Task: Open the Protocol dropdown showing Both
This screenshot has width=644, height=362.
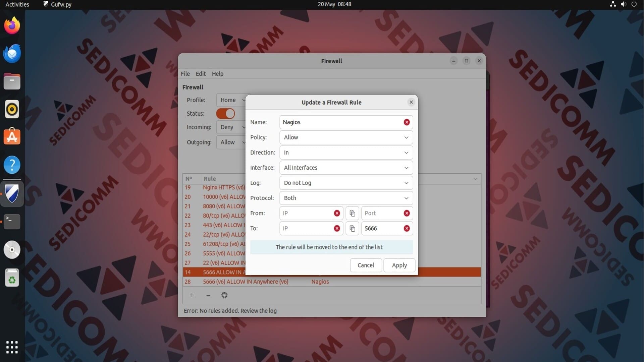Action: tap(346, 198)
